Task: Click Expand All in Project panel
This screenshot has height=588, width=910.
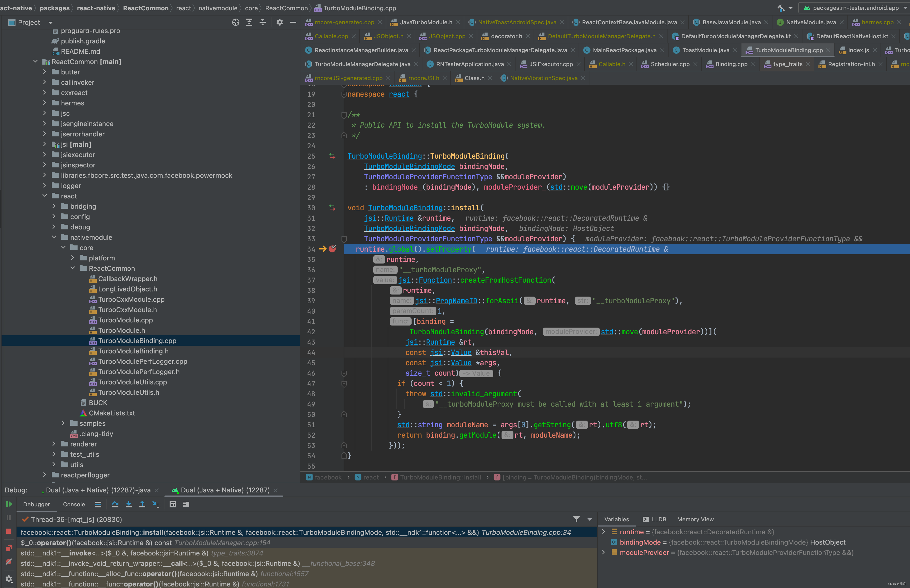Action: tap(249, 22)
